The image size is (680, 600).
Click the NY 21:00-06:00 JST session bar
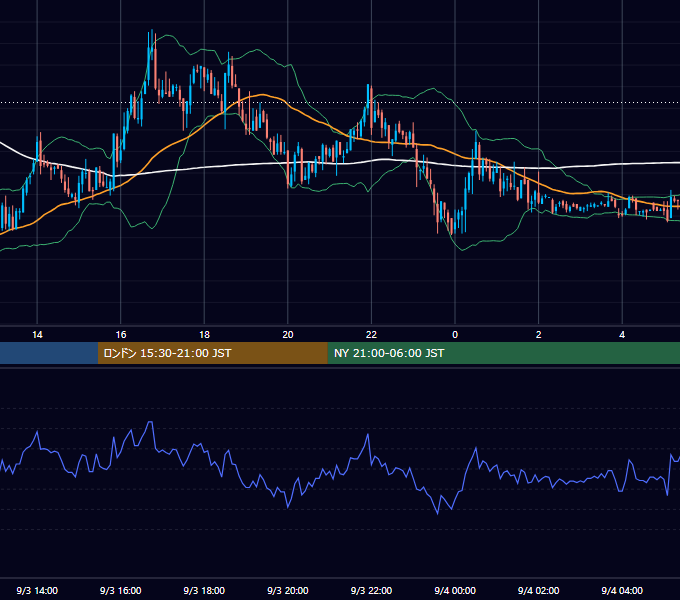pyautogui.click(x=503, y=353)
